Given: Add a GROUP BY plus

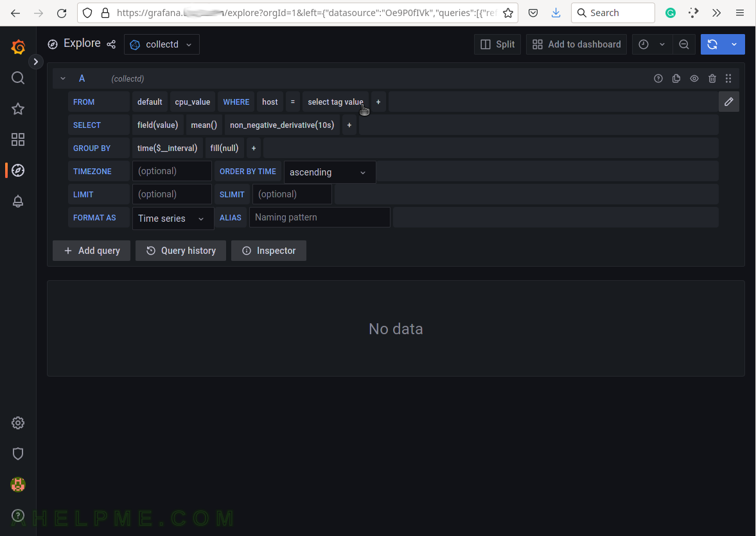Looking at the screenshot, I should pyautogui.click(x=254, y=148).
